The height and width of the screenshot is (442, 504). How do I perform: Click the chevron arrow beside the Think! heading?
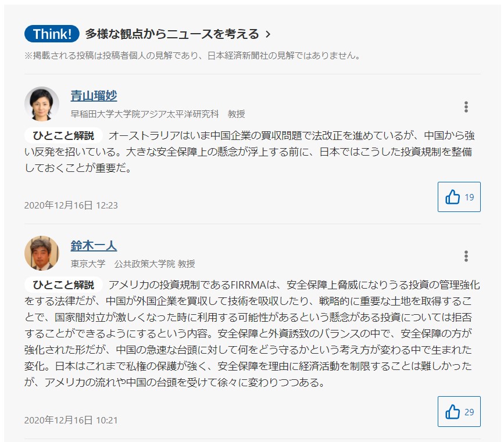pyautogui.click(x=268, y=34)
